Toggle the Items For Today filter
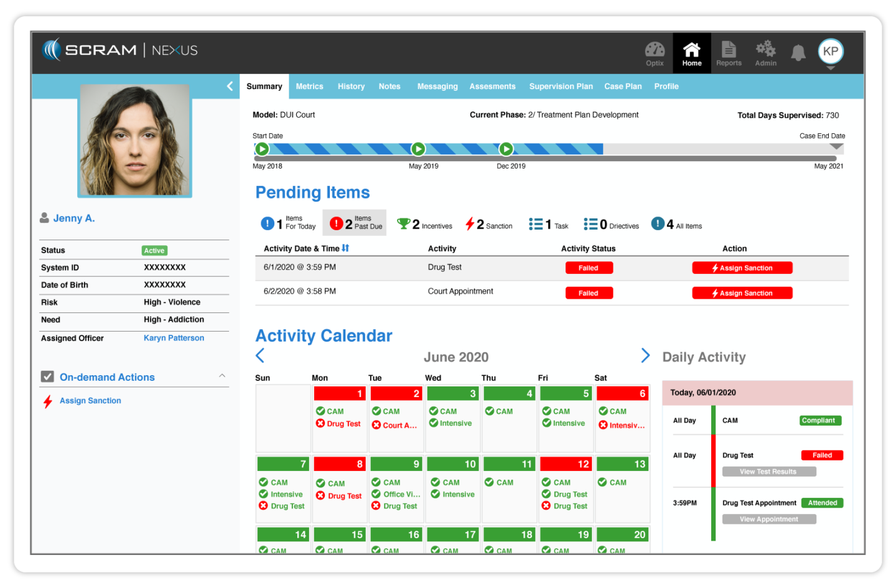 click(x=288, y=223)
